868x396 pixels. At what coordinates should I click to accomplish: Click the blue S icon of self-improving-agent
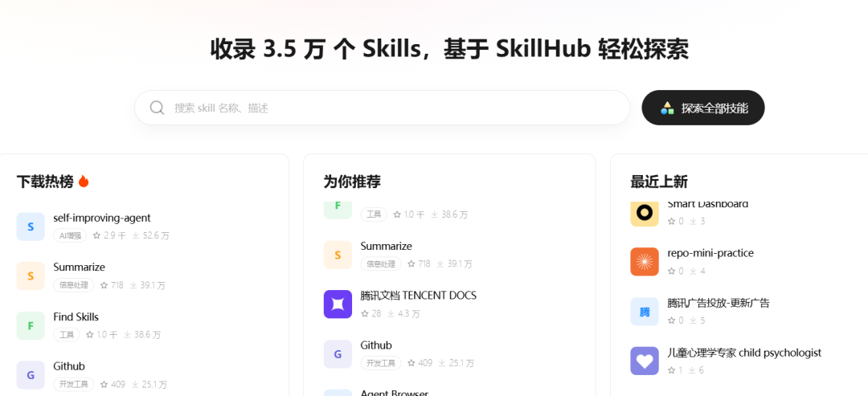click(31, 227)
